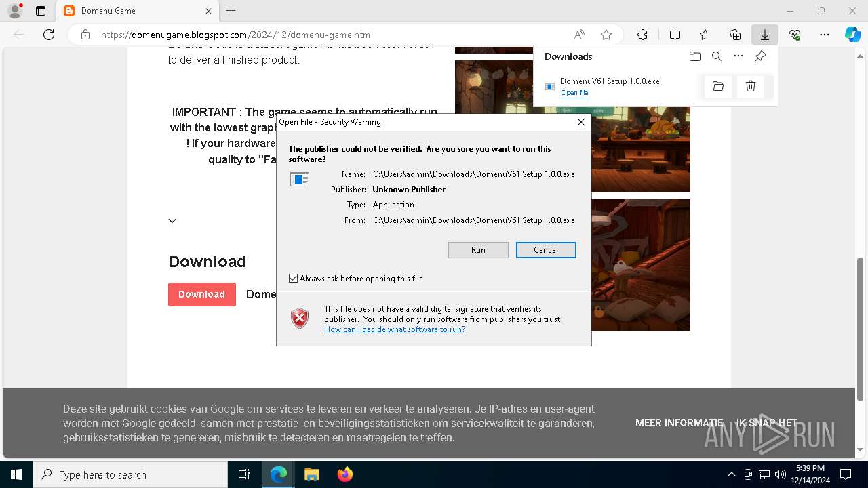Open the Windows Start menu
The image size is (868, 488).
point(16,474)
